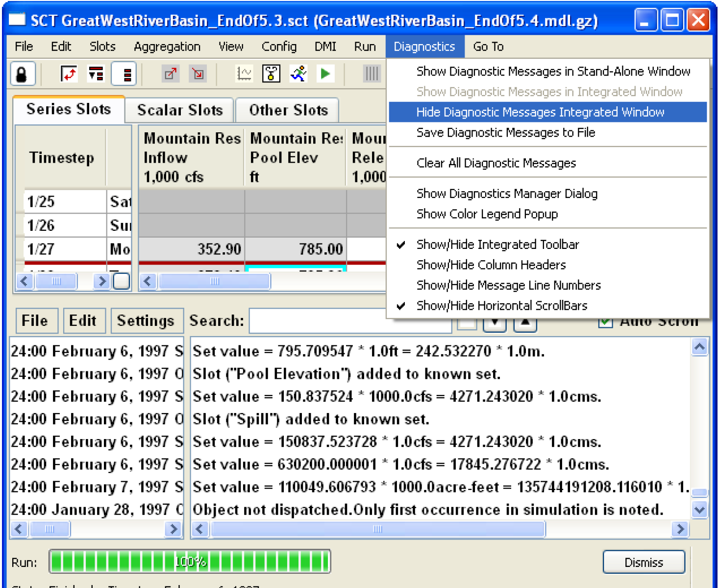
Task: Click right scroll arrow of the message pane
Action: (x=680, y=529)
